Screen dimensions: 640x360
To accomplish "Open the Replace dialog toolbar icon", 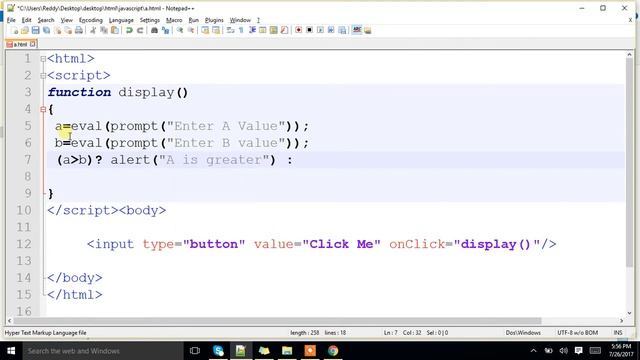I will [165, 30].
